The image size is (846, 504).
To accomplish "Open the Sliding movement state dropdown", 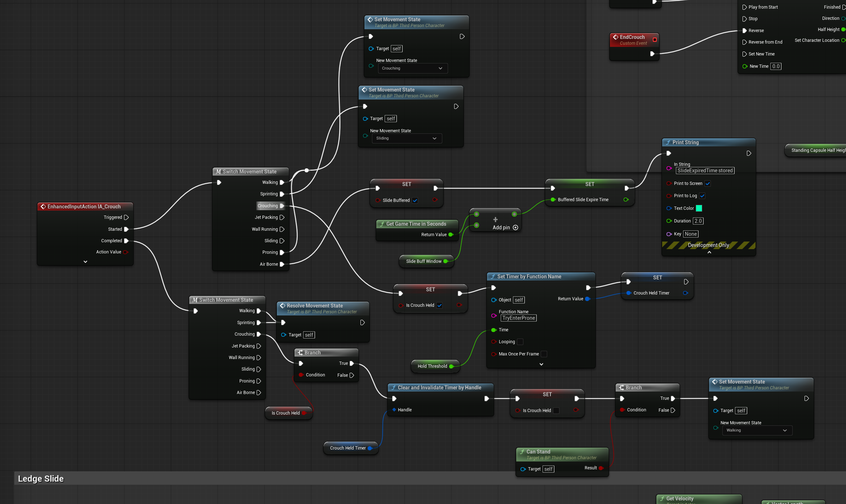I will 407,138.
